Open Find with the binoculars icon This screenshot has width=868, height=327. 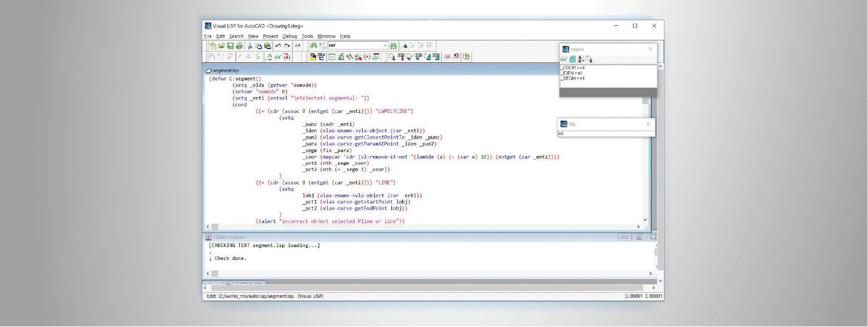[314, 46]
